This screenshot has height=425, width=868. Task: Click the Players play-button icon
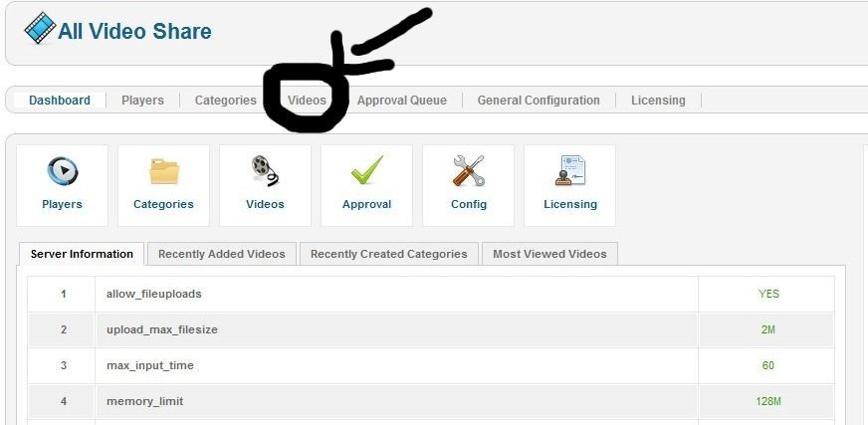62,171
